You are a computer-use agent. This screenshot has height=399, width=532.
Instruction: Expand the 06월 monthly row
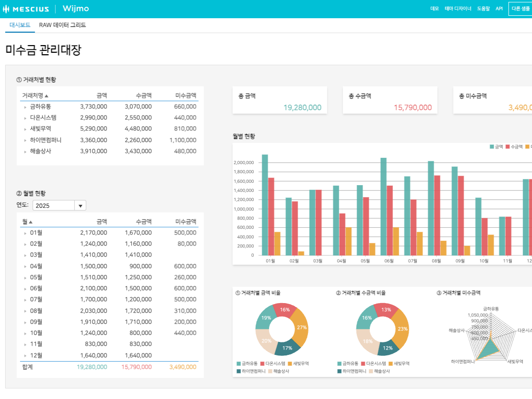point(25,289)
